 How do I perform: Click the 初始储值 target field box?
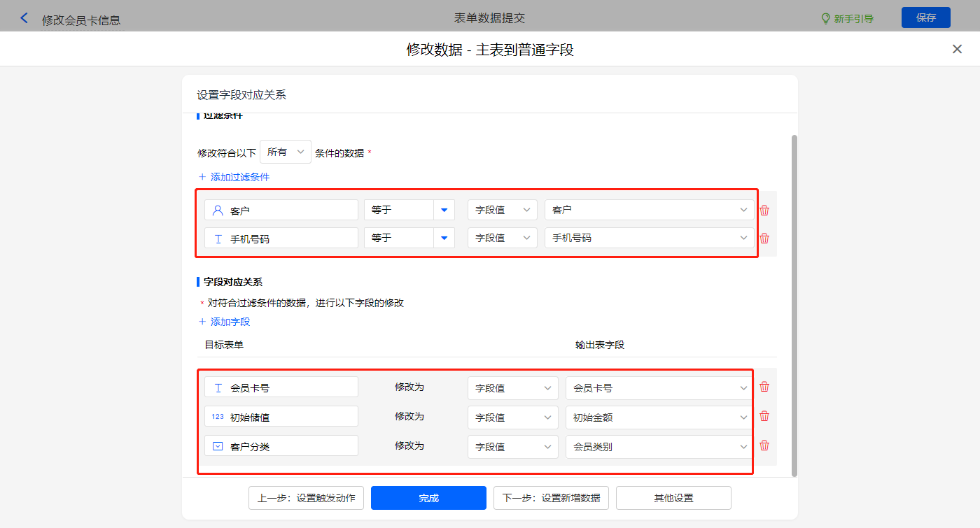pos(281,417)
